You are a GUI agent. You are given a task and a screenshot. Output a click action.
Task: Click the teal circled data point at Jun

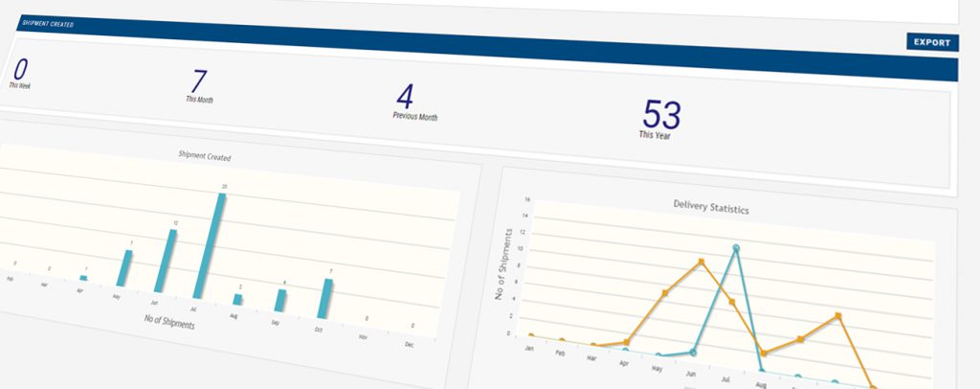point(694,353)
